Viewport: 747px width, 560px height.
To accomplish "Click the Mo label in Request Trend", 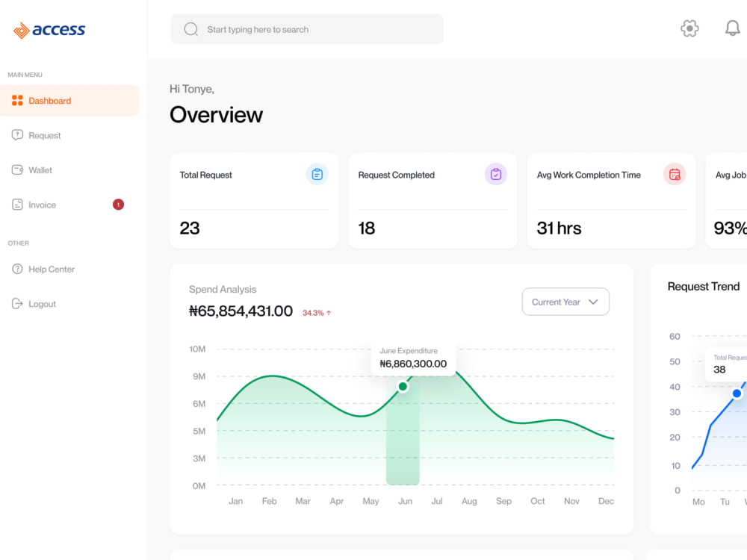I will click(698, 502).
